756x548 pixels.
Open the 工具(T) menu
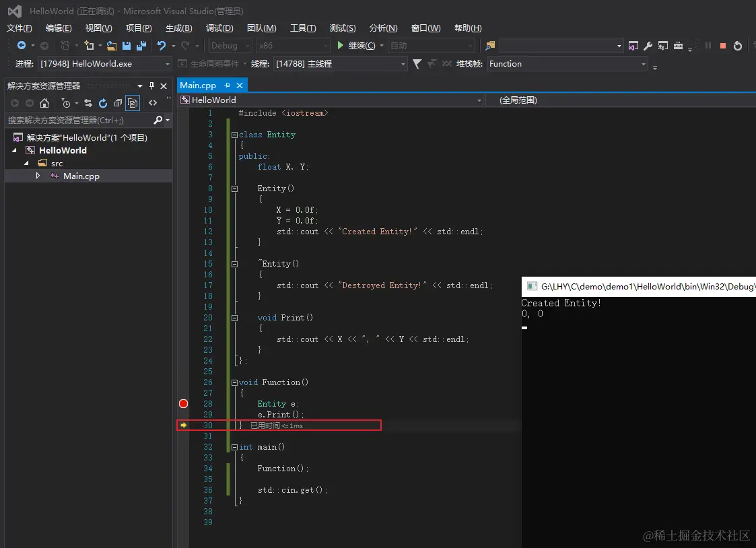point(303,28)
